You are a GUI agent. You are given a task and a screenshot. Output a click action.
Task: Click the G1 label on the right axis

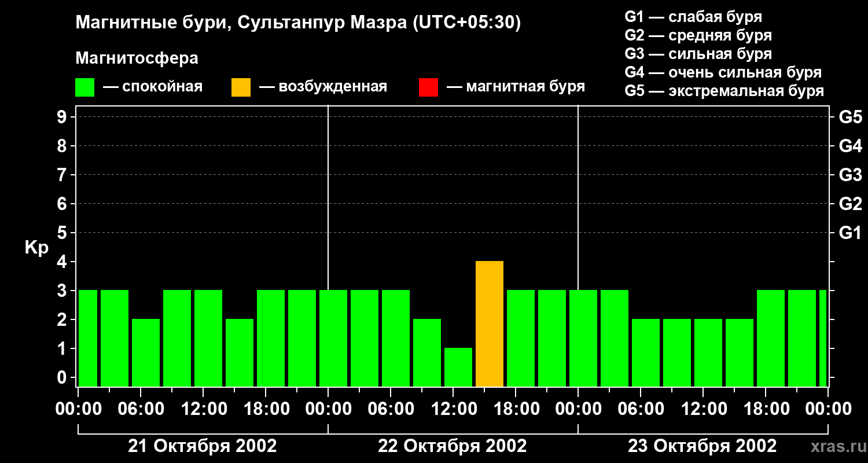(x=850, y=233)
